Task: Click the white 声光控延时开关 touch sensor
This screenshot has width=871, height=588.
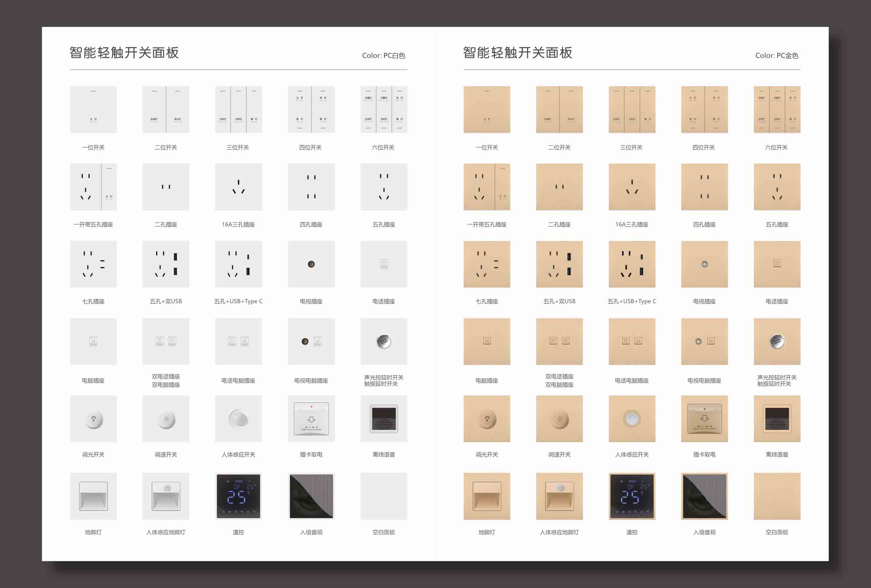Action: 383,341
